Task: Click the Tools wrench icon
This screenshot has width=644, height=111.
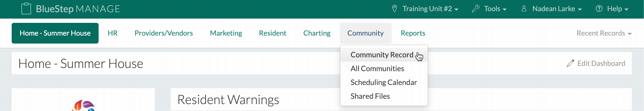Action: (x=476, y=8)
